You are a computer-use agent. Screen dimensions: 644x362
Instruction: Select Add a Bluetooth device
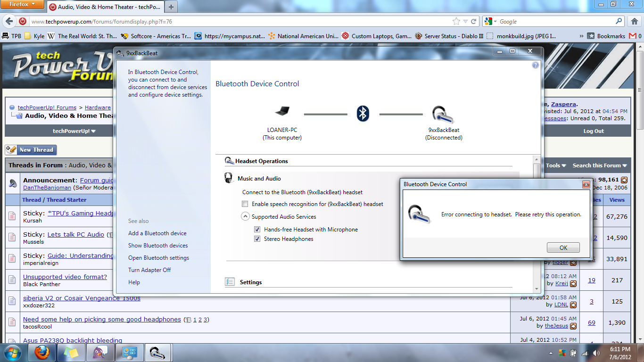[x=157, y=233]
